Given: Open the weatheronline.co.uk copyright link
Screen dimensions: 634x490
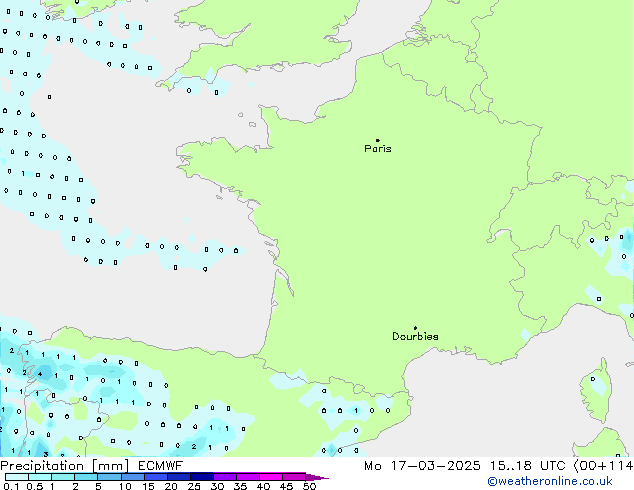Looking at the screenshot, I should click(550, 481).
